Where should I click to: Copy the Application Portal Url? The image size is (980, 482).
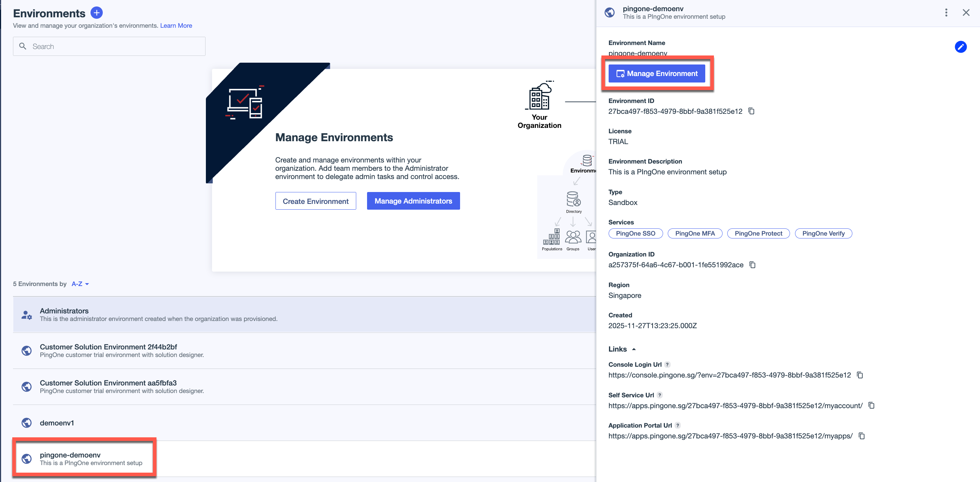click(x=862, y=436)
